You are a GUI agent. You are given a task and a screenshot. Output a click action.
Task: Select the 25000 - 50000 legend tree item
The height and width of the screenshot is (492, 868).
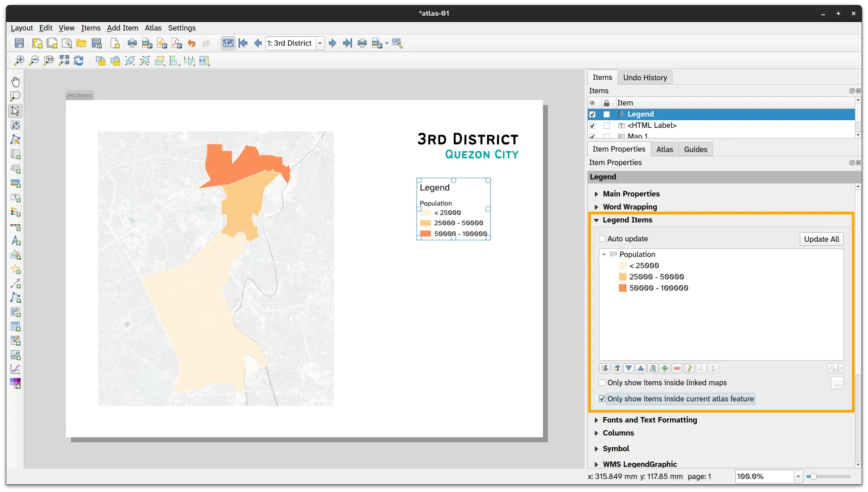[656, 277]
